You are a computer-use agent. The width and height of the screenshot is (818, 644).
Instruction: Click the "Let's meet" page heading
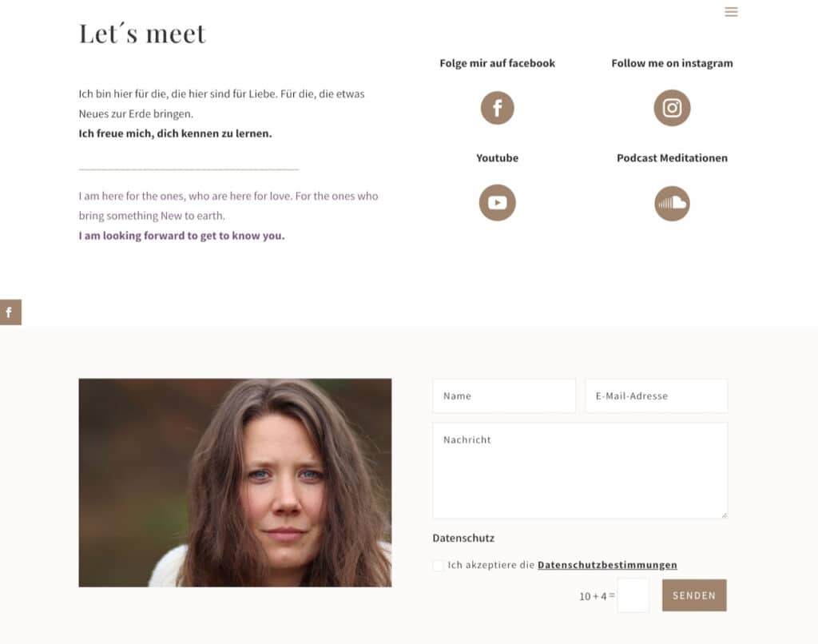pyautogui.click(x=142, y=34)
